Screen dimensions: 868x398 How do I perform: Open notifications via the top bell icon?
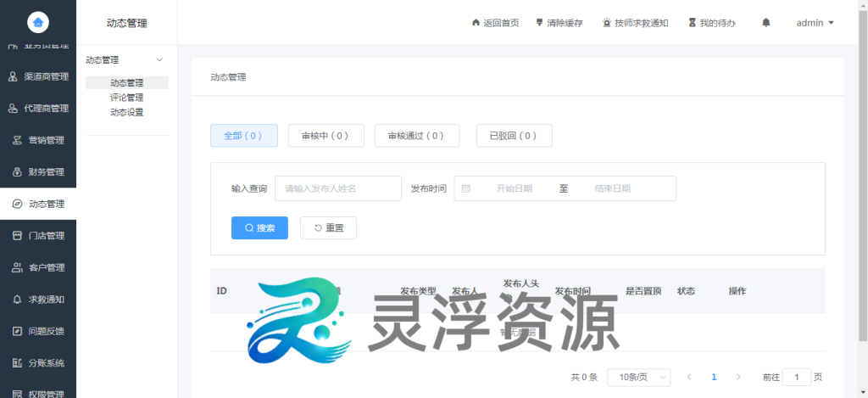coord(766,23)
